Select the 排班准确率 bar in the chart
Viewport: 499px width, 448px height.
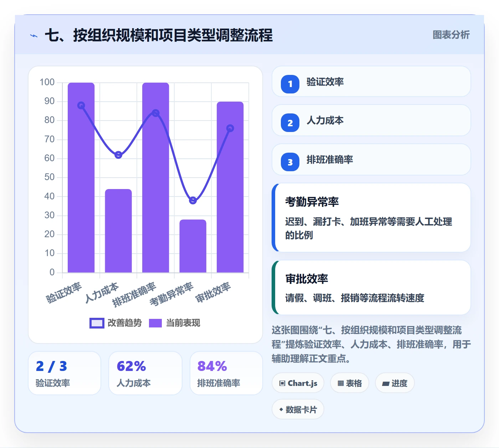click(156, 178)
